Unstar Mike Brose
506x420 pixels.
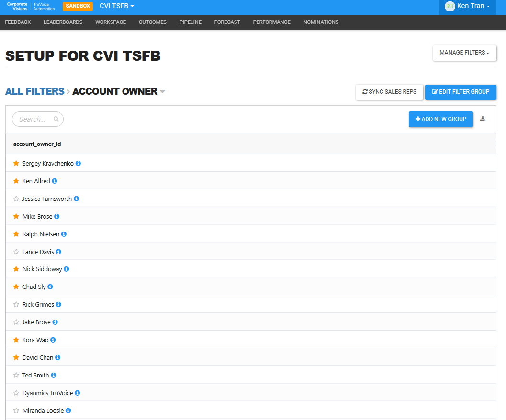point(16,216)
